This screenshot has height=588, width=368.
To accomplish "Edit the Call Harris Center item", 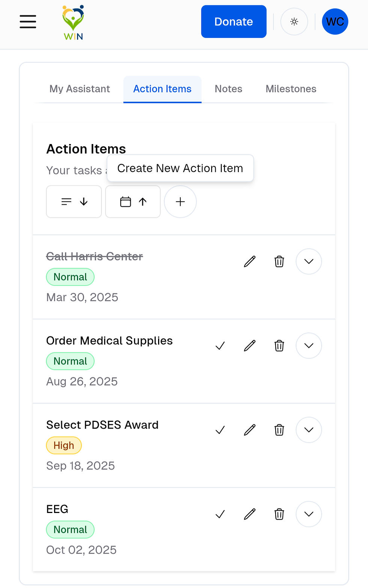I will 250,261.
